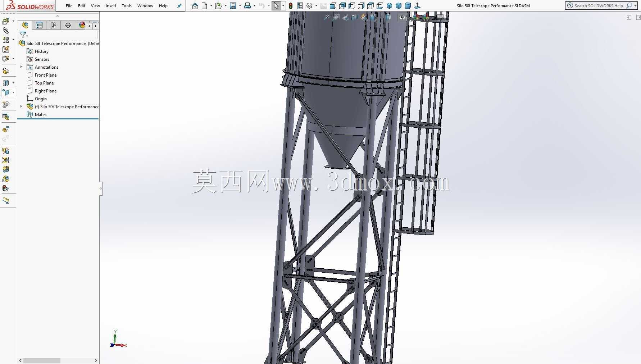Select Top Plane in the feature tree
The width and height of the screenshot is (641, 364).
(40, 83)
